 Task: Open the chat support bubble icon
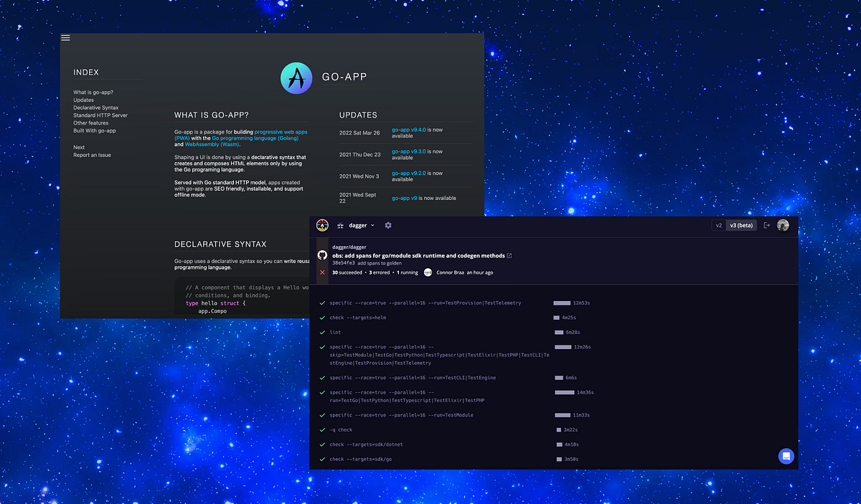coord(786,456)
